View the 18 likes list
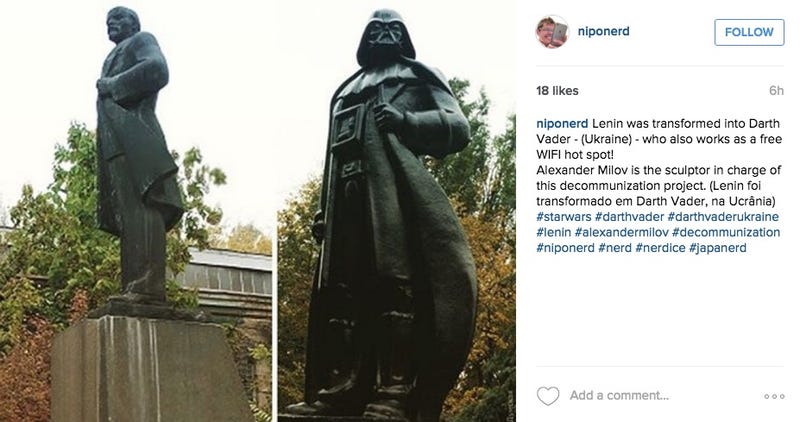The image size is (800, 422). click(x=557, y=91)
